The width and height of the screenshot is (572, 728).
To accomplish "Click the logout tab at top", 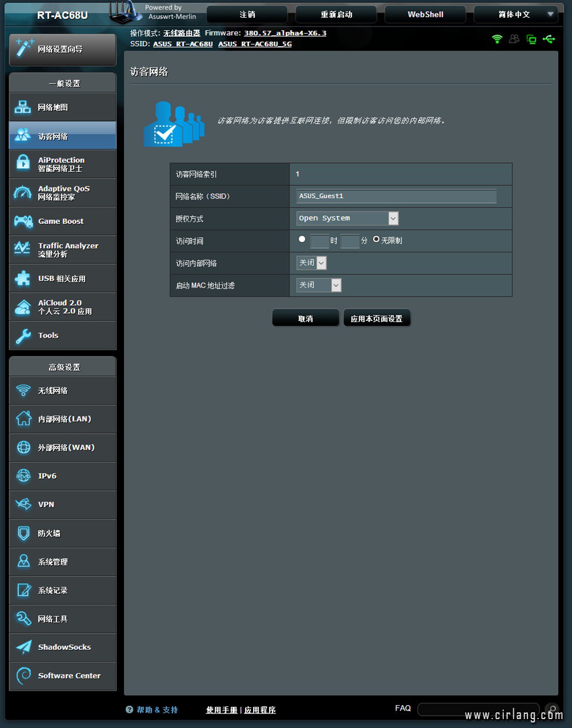I will (247, 15).
